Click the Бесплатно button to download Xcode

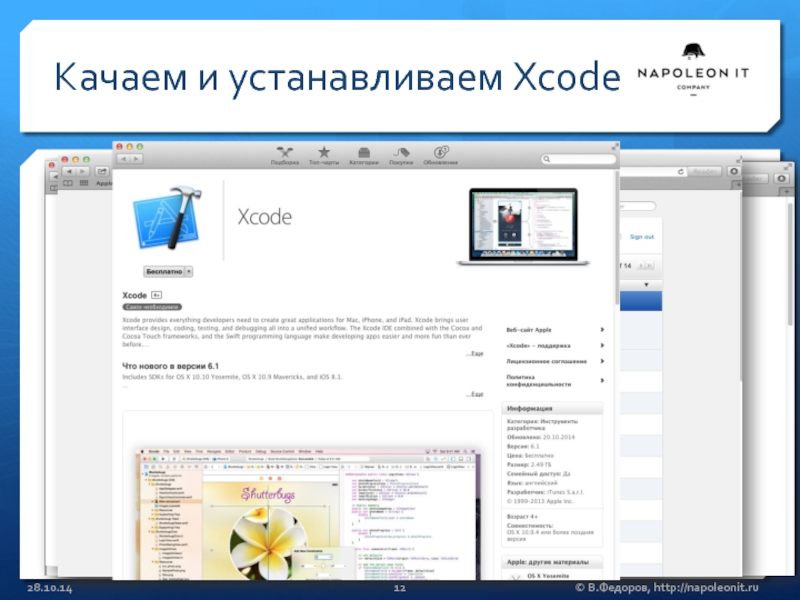click(164, 271)
